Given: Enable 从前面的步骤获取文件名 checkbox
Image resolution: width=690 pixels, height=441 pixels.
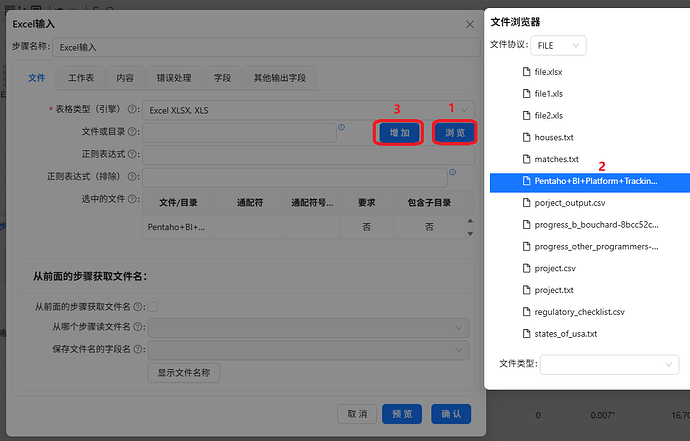Looking at the screenshot, I should coord(153,307).
